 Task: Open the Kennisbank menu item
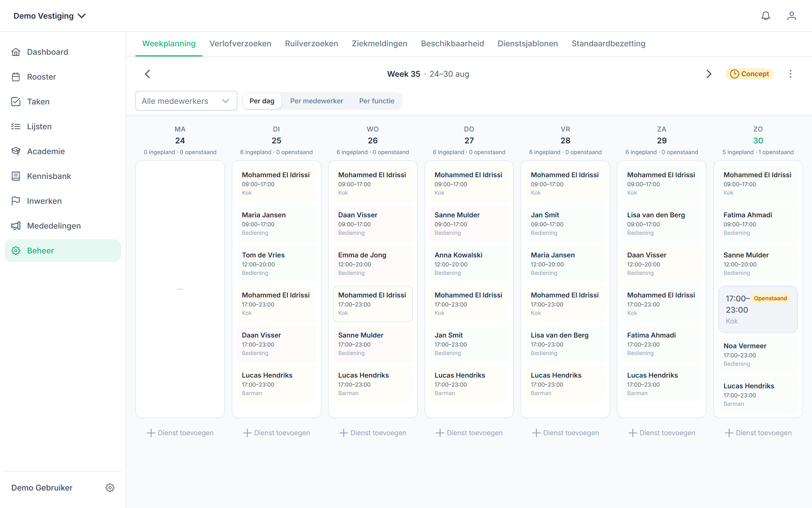pos(63,176)
